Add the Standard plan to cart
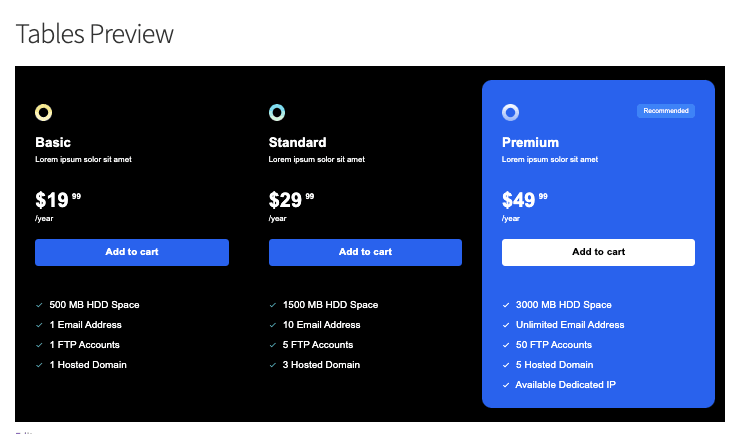The image size is (744, 434). coord(365,252)
